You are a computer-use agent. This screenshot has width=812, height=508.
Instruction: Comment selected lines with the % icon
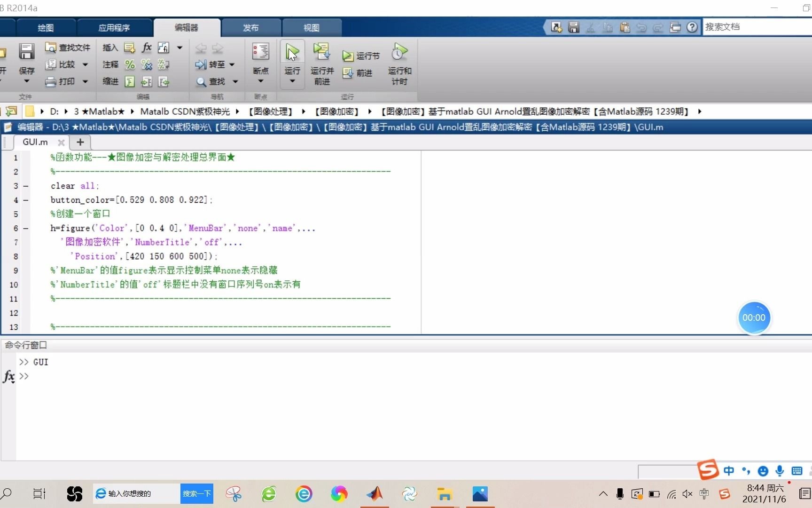pyautogui.click(x=130, y=64)
